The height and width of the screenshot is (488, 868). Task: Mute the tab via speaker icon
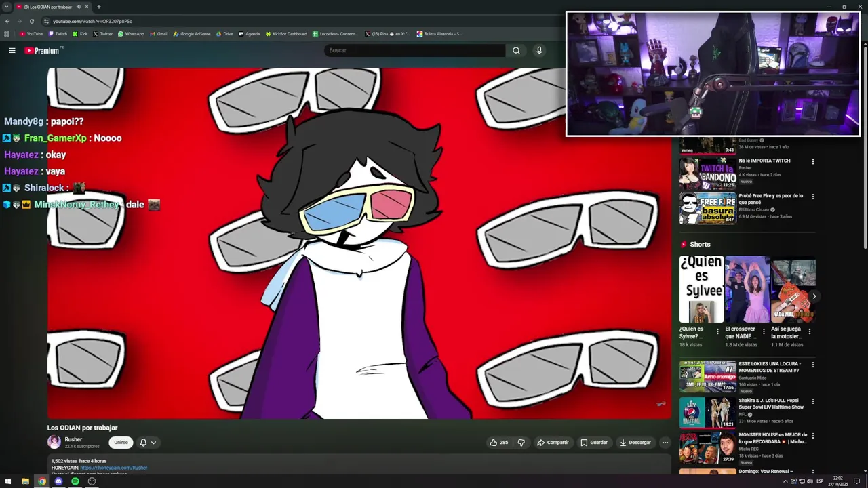click(78, 7)
